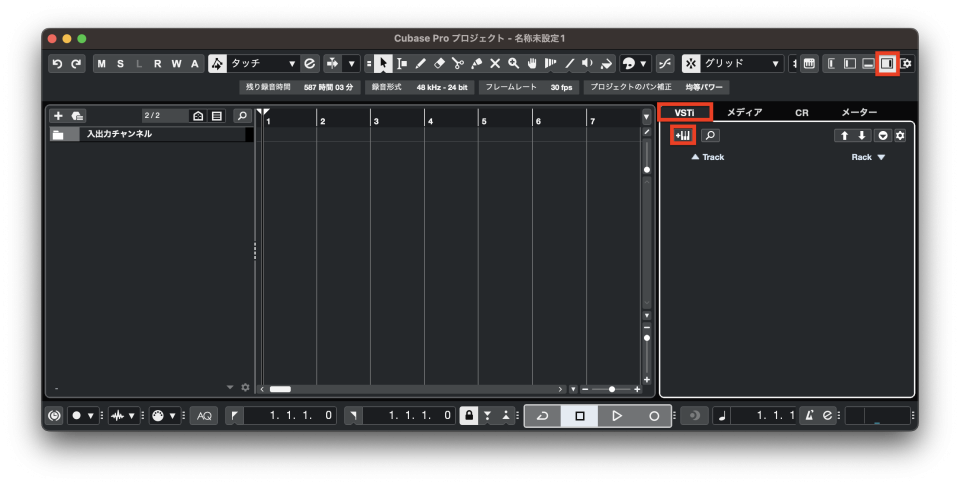Image resolution: width=960 pixels, height=486 pixels.
Task: Open the タッチ automation mode dropdown
Action: coord(263,64)
